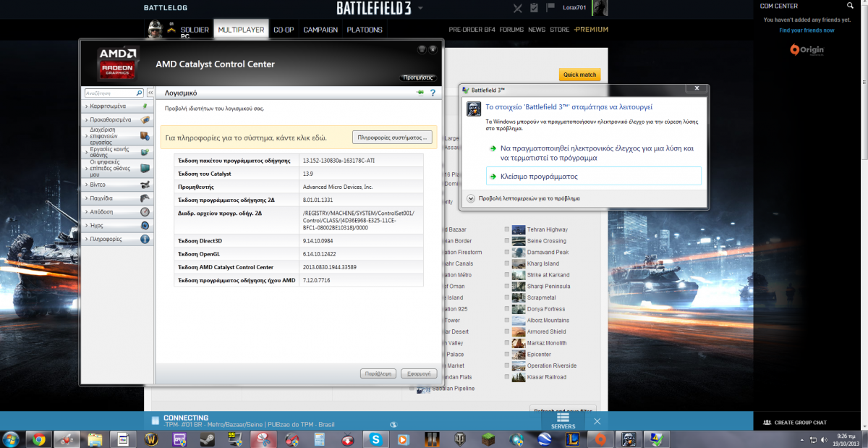868x448 pixels.
Task: Expand problem details in the crash dialog
Action: pos(470,198)
